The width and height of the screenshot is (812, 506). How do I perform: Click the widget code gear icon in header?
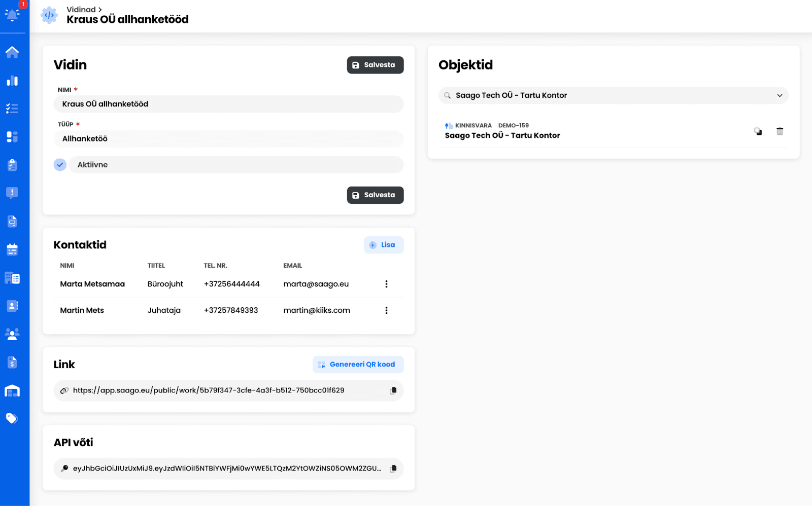(x=49, y=15)
